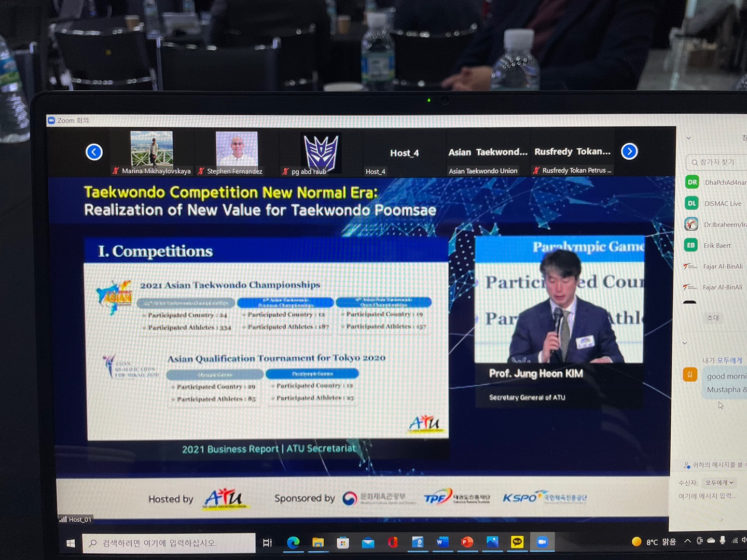Click the invite (초대) button
747x560 pixels.
713,318
